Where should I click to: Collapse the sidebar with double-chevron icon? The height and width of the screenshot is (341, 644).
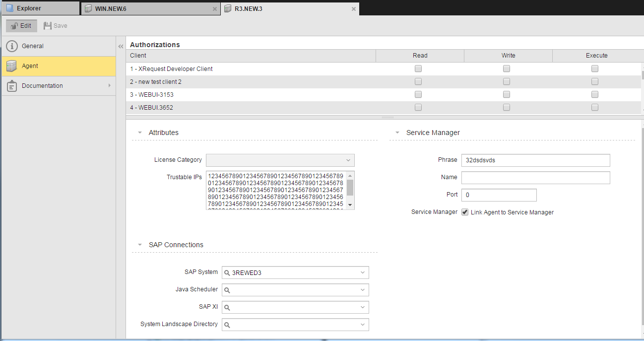(x=121, y=46)
